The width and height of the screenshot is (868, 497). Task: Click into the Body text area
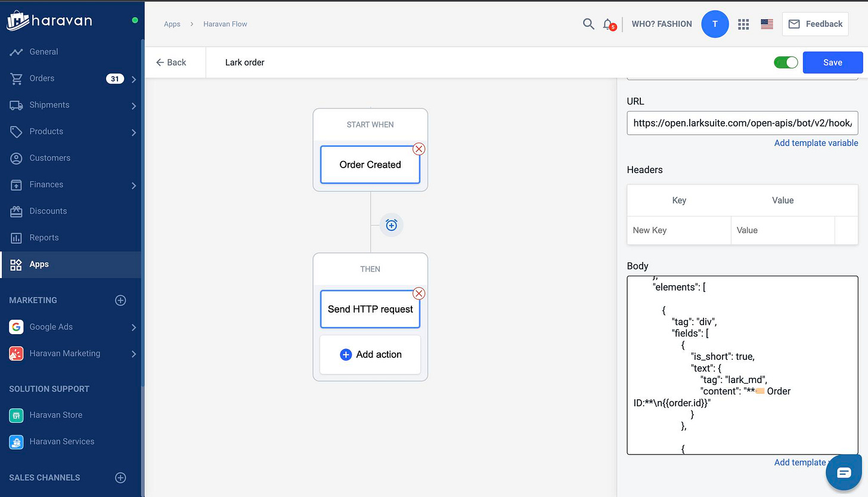click(742, 365)
